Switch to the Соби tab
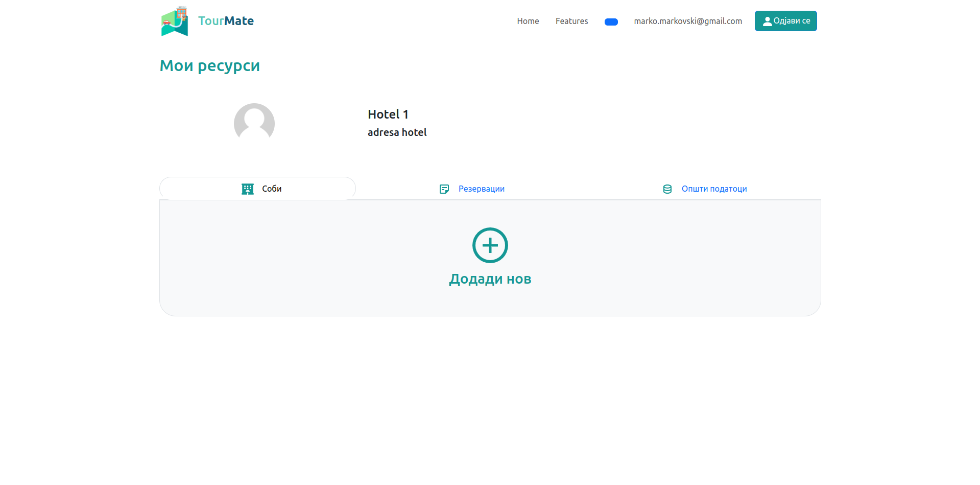Viewport: 980px width, 485px height. tap(272, 189)
